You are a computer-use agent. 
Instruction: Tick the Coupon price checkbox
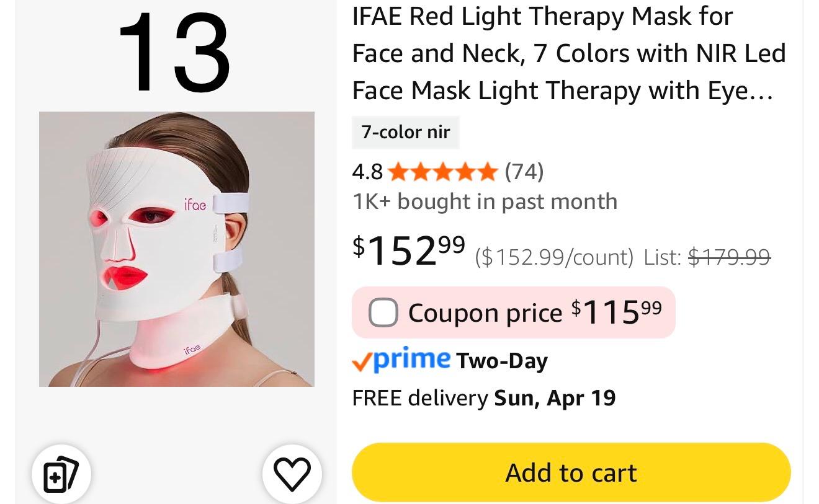383,312
